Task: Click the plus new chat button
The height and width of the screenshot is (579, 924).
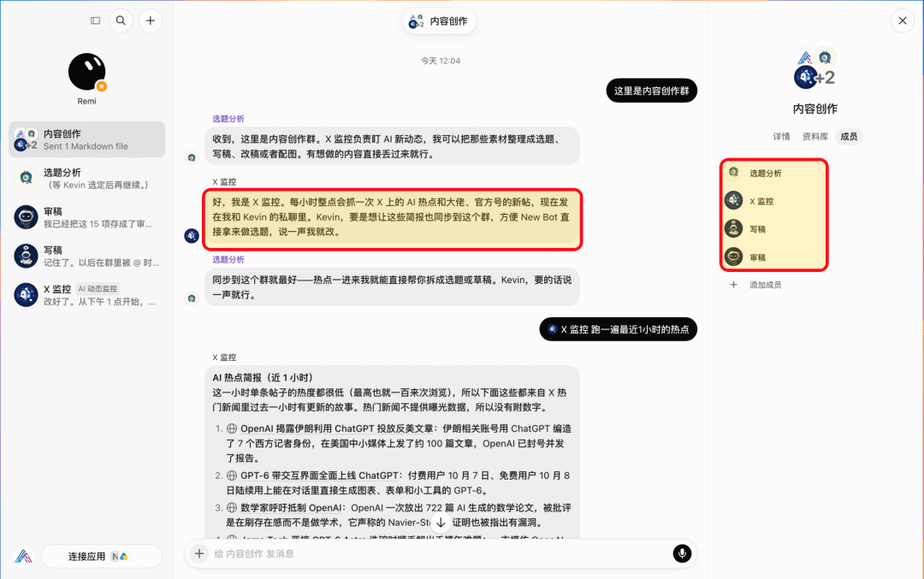Action: [x=151, y=21]
